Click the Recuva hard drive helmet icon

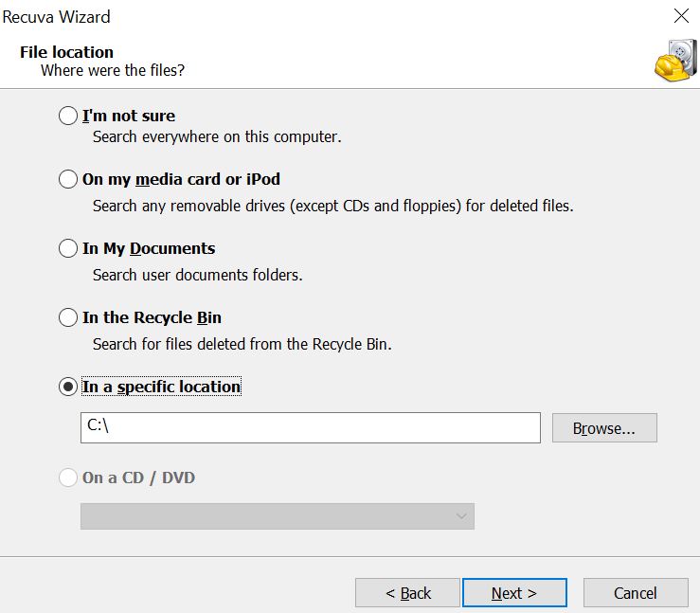[673, 59]
